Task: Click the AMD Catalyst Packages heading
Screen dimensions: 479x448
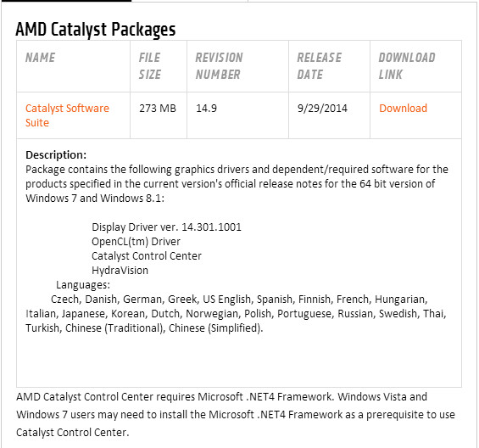Action: coord(96,30)
